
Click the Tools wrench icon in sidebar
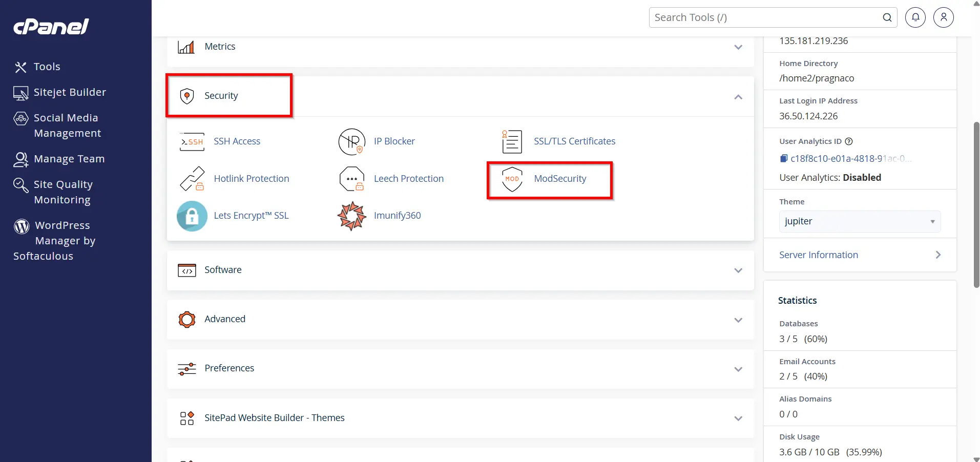click(x=20, y=67)
